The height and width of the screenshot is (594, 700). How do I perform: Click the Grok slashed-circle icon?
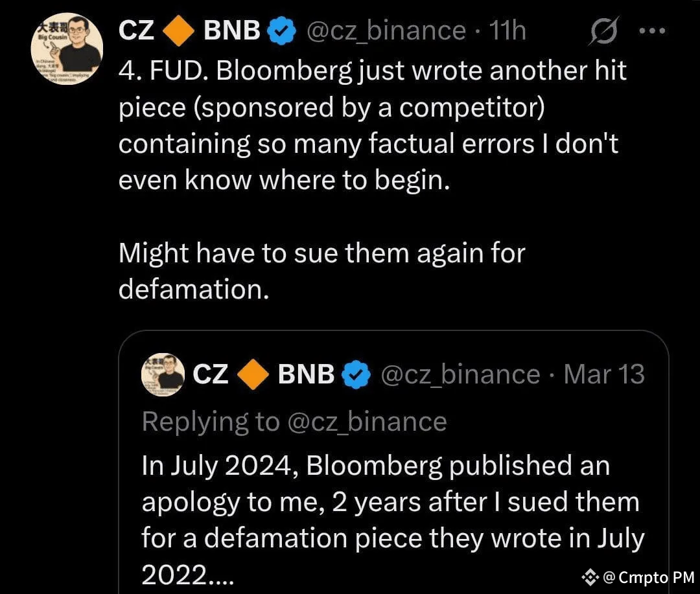click(603, 30)
